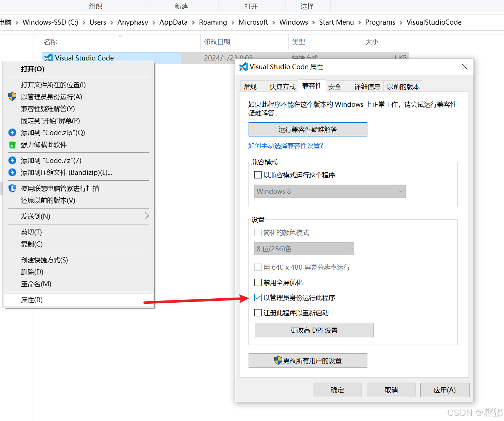Click the Bandizip icon next to 添加到 "Code.7z"
504x421 pixels.
tap(12, 160)
